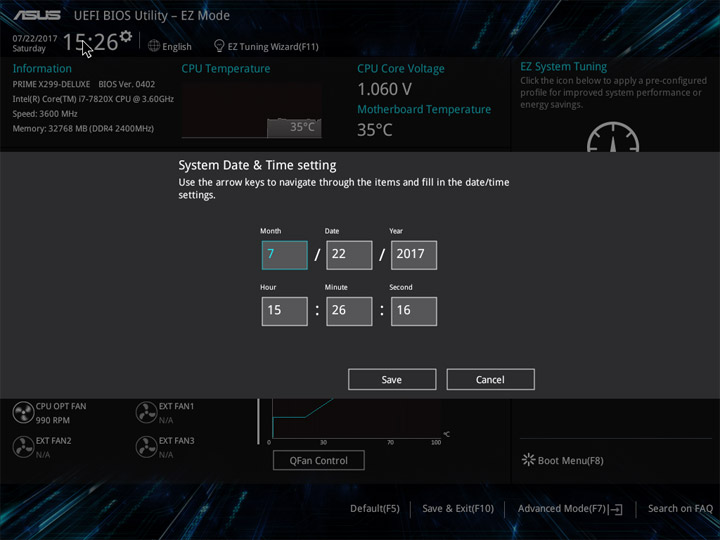The height and width of the screenshot is (540, 720).
Task: Click the Saturday day label
Action: [x=29, y=49]
